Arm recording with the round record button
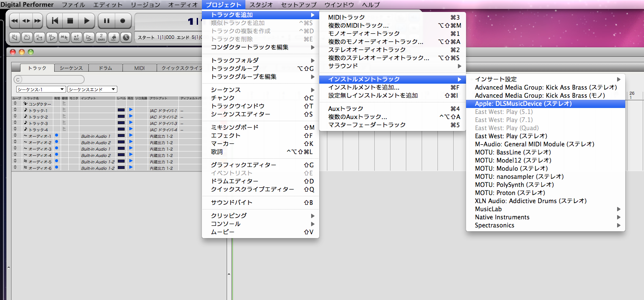The image size is (644, 300). pos(122,20)
